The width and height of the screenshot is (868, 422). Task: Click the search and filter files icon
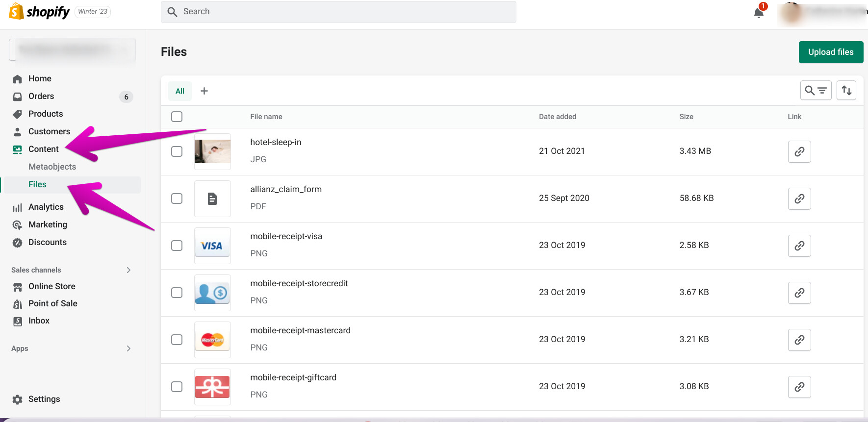click(816, 90)
